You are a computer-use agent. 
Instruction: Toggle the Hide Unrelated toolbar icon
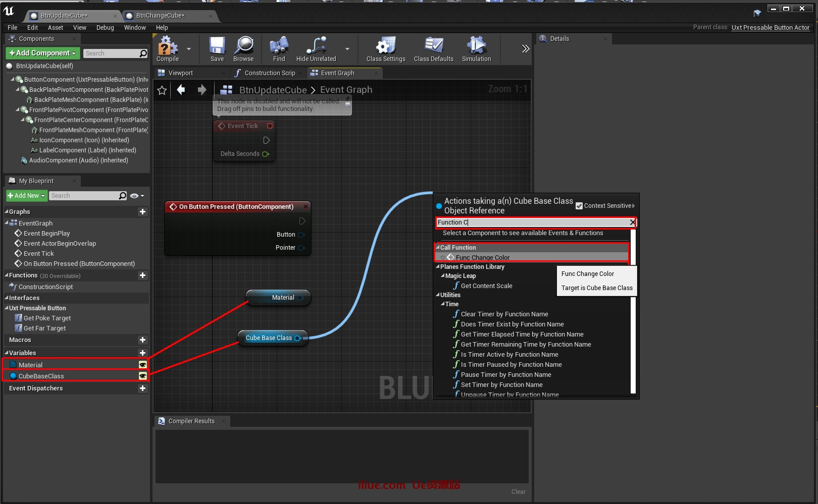pyautogui.click(x=316, y=47)
